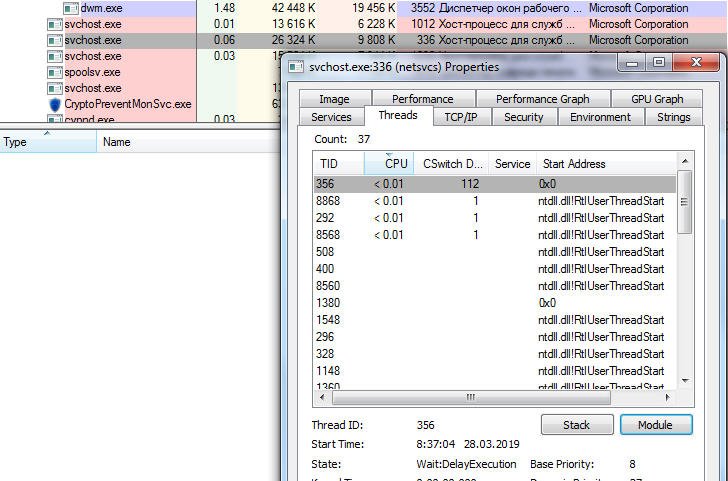Sort threads by CPU column header

coord(389,164)
